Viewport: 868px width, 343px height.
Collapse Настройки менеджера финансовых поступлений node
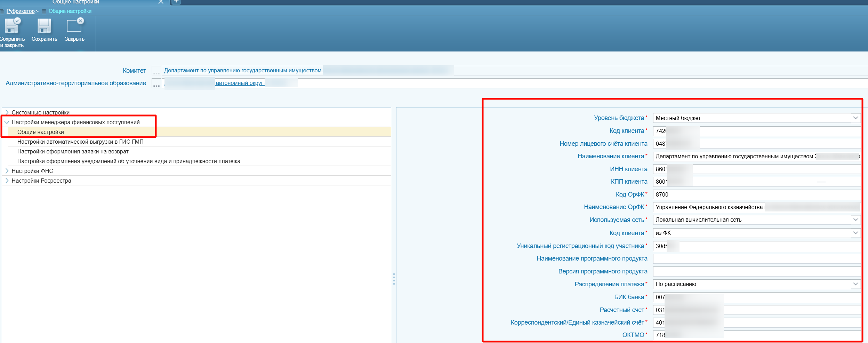7,122
